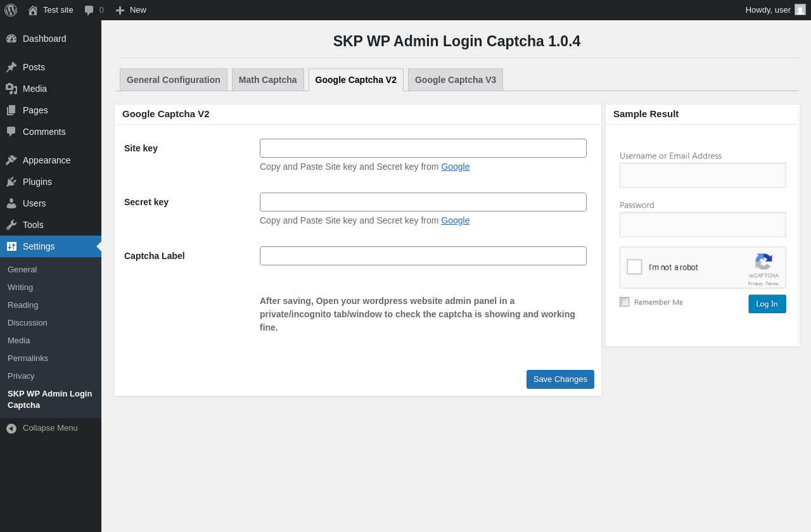Image resolution: width=811 pixels, height=532 pixels.
Task: Focus the Secret key input field
Action: point(423,202)
